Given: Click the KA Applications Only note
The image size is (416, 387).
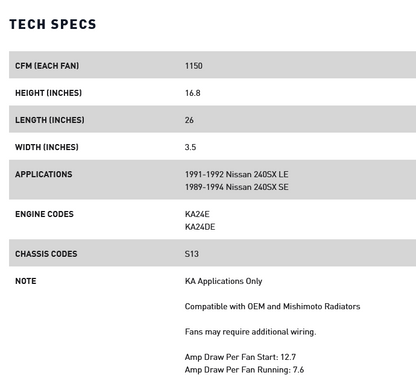Looking at the screenshot, I should 224,281.
